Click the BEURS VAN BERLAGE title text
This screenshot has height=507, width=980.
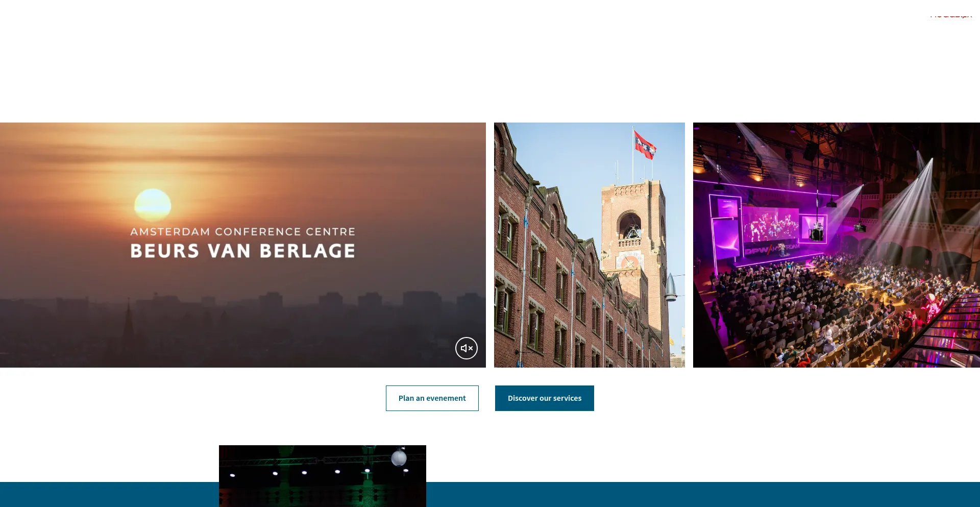pos(242,251)
